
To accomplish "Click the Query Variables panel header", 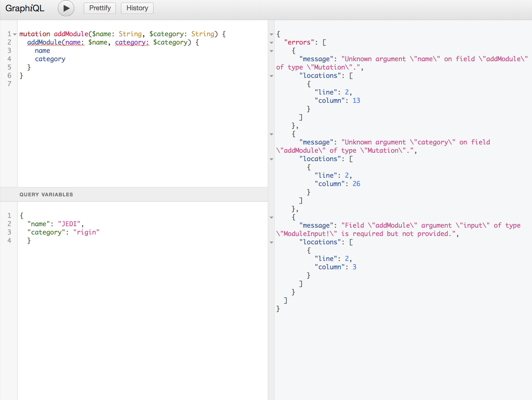I will [46, 195].
